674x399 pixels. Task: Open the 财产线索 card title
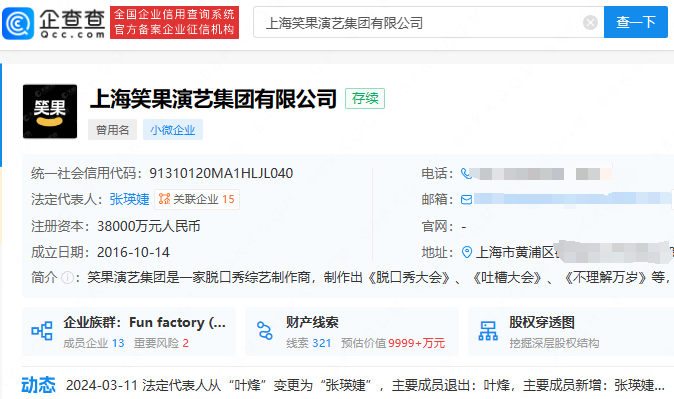coord(312,322)
